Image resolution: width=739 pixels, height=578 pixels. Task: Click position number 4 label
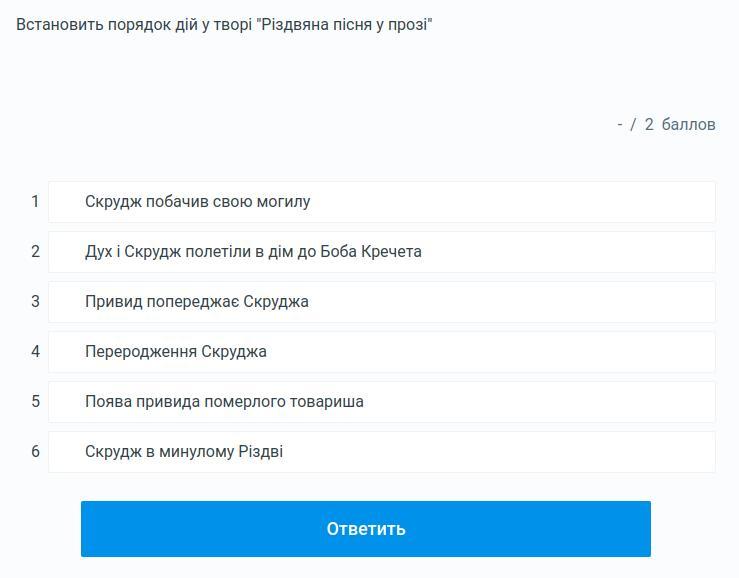pyautogui.click(x=35, y=351)
